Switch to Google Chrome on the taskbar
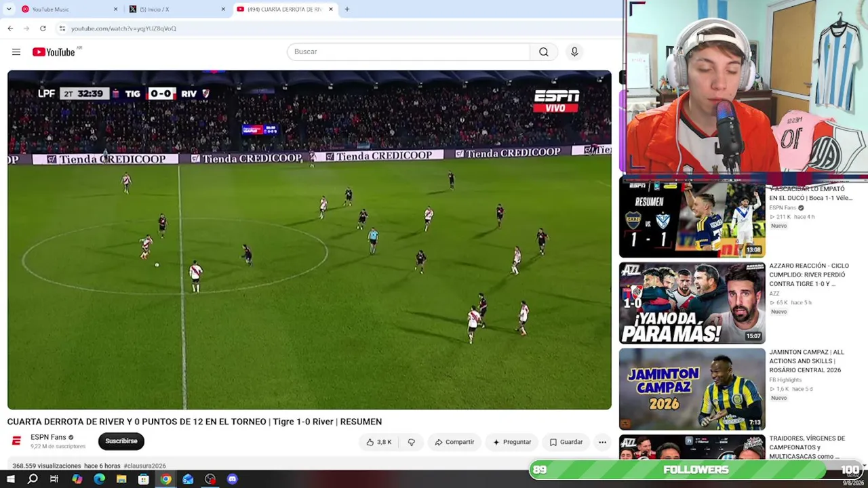This screenshot has width=868, height=488. 165,479
